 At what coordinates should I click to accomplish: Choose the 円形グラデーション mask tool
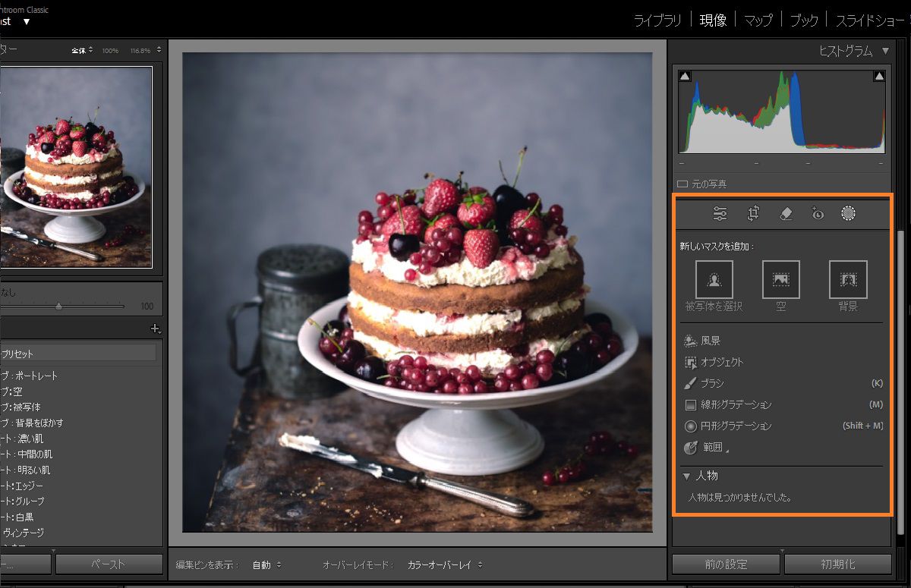tap(727, 426)
